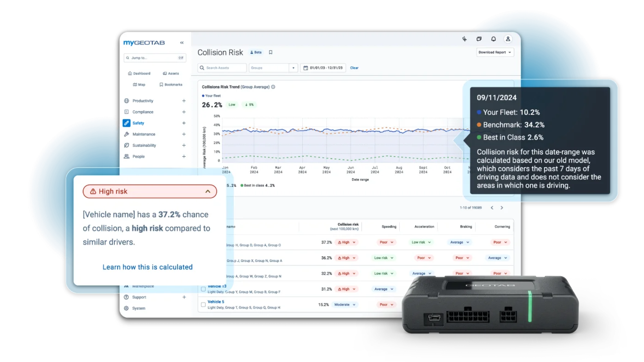Image resolution: width=644 pixels, height=362 pixels.
Task: Click the info icon beside Group Average
Action: point(273,87)
